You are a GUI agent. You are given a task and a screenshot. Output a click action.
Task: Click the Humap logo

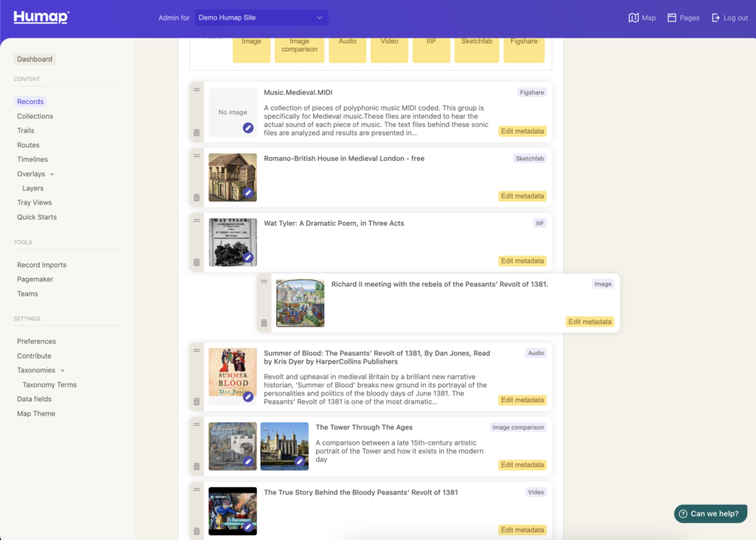41,17
